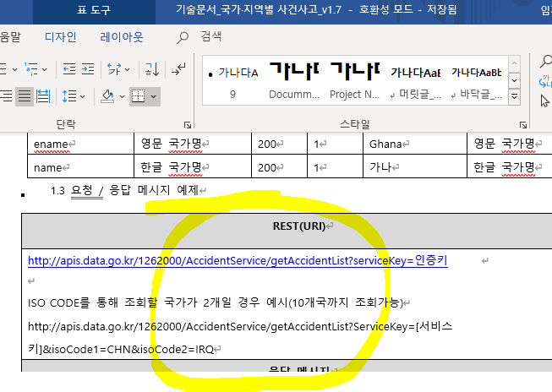Click the 1.3 요청 / 응답 메시지 예제 heading
The image size is (552, 392).
125,190
